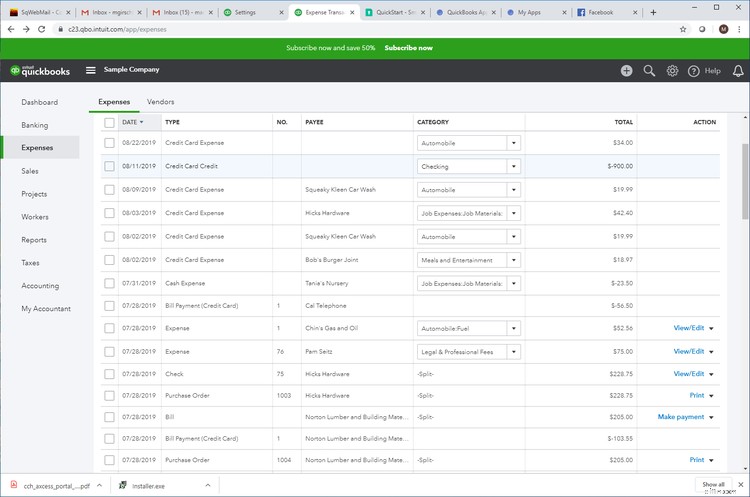750x497 pixels.
Task: Tick the select-all checkbox in table header
Action: [x=109, y=122]
